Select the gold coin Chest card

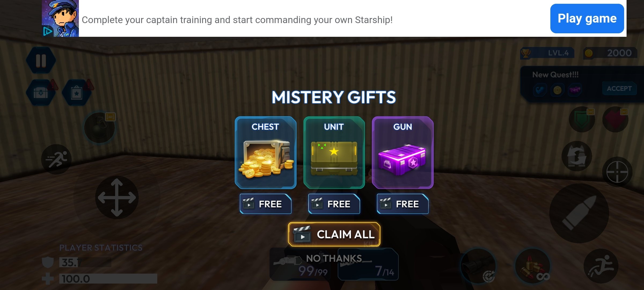[x=266, y=153]
